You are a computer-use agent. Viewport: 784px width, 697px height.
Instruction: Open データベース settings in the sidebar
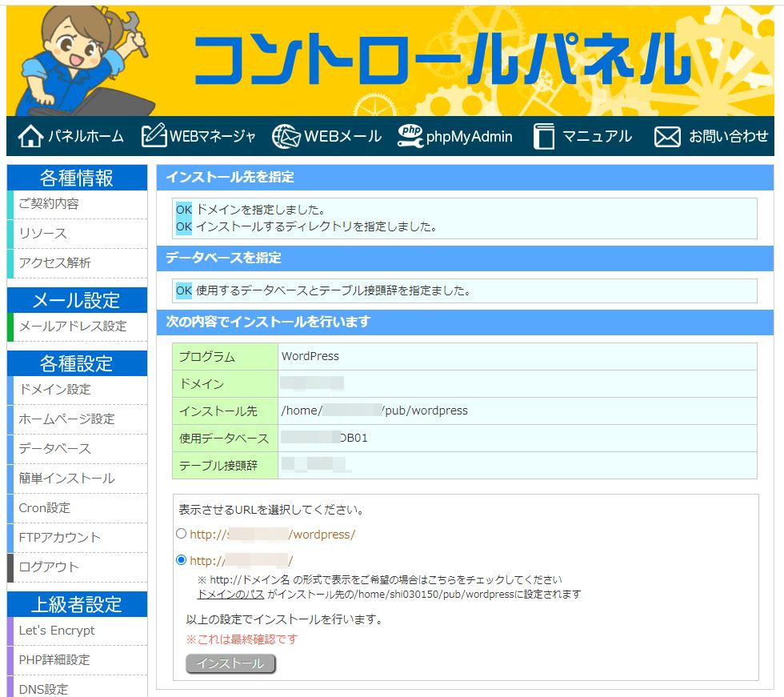coord(54,449)
